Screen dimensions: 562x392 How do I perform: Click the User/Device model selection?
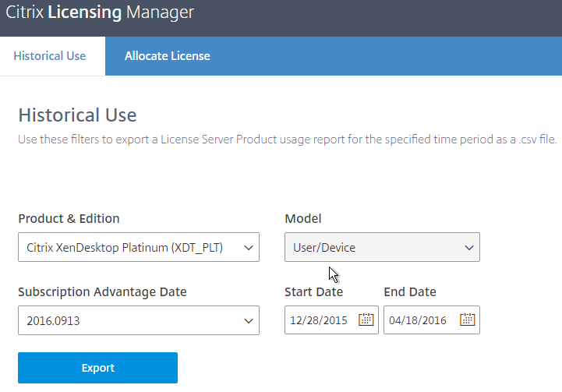point(382,247)
